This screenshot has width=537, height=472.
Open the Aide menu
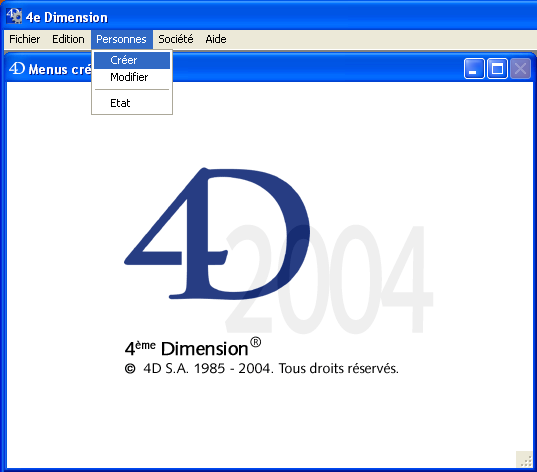pos(216,39)
